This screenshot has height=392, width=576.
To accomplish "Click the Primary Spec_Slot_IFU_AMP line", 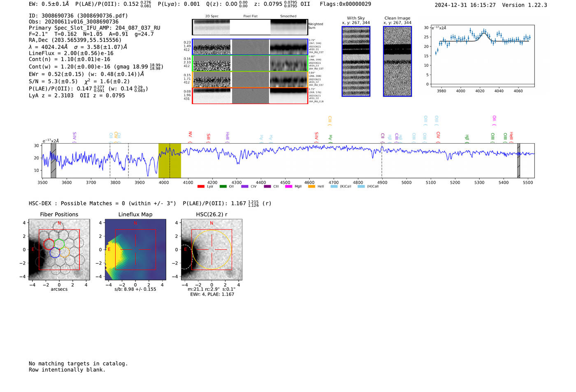I will coord(95,28).
